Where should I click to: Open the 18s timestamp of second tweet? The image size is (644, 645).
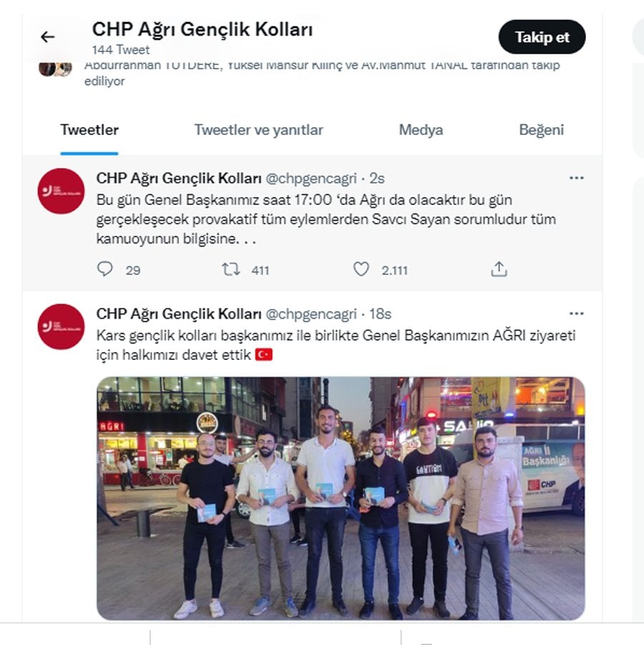pyautogui.click(x=380, y=314)
